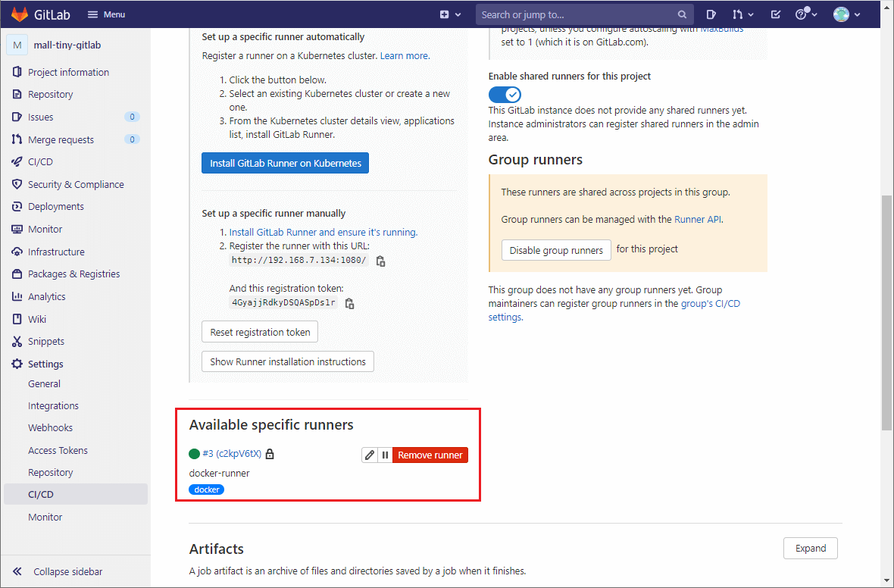This screenshot has height=588, width=894.
Task: Open the Runner API link
Action: click(698, 220)
